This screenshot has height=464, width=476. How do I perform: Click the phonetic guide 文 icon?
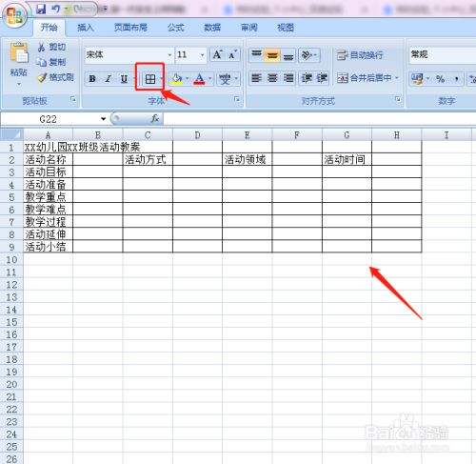(x=226, y=79)
